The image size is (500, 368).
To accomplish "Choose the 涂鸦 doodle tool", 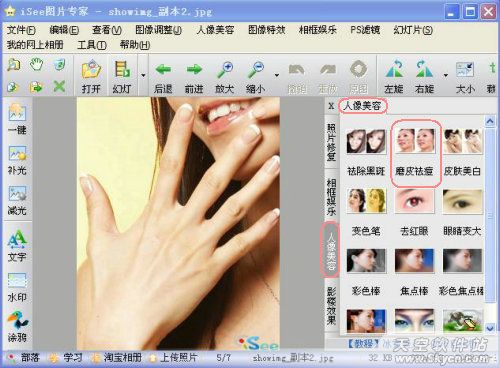I will click(17, 326).
